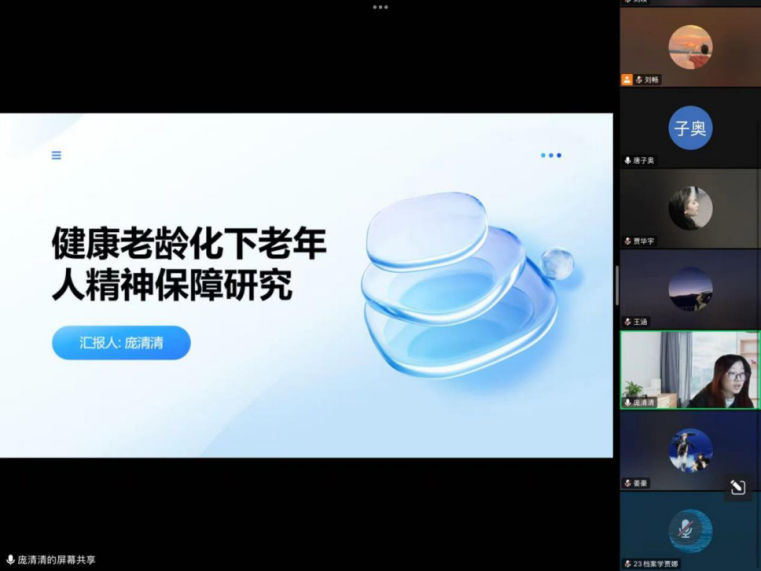Viewport: 761px width, 571px height.
Task: Click the annotation pencil icon over participant tiles
Action: (738, 487)
